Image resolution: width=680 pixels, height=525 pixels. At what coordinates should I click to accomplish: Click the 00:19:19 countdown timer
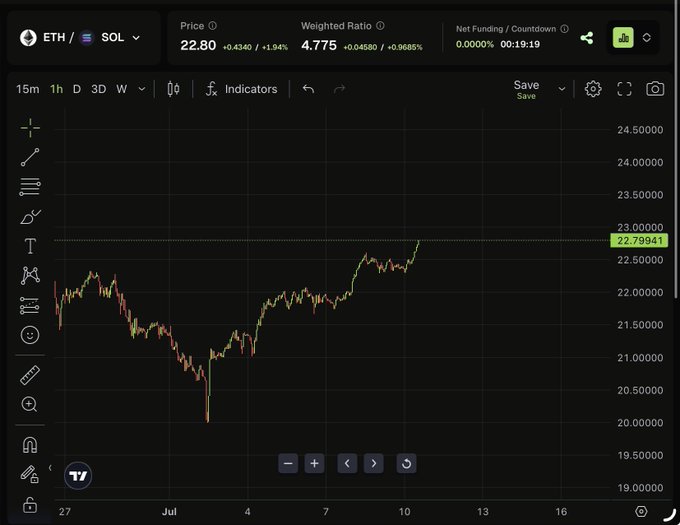pyautogui.click(x=520, y=44)
